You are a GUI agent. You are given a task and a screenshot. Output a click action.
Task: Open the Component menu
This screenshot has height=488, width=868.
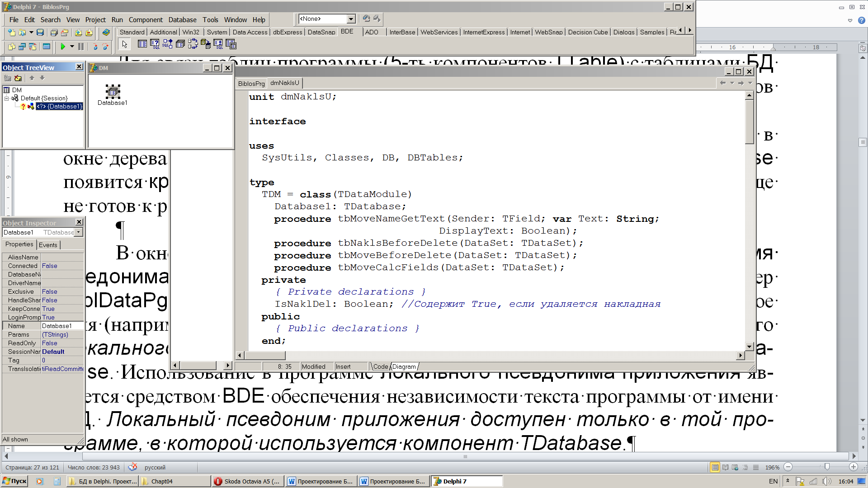[146, 20]
